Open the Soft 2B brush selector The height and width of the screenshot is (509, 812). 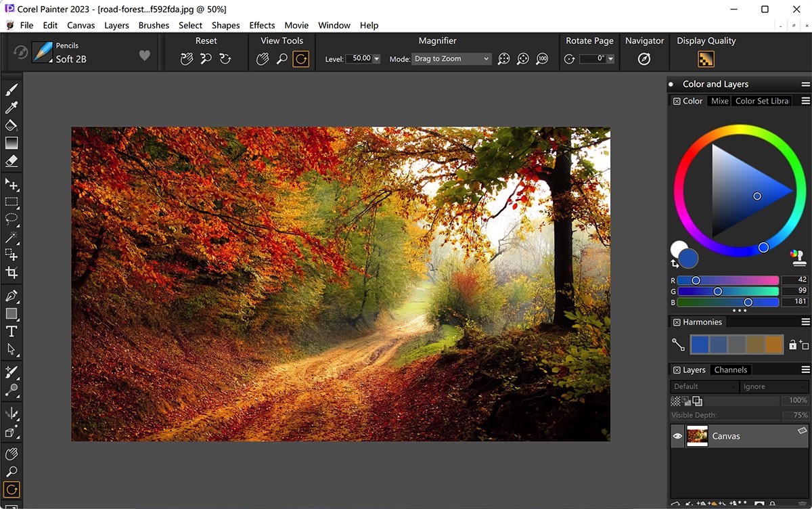click(42, 53)
